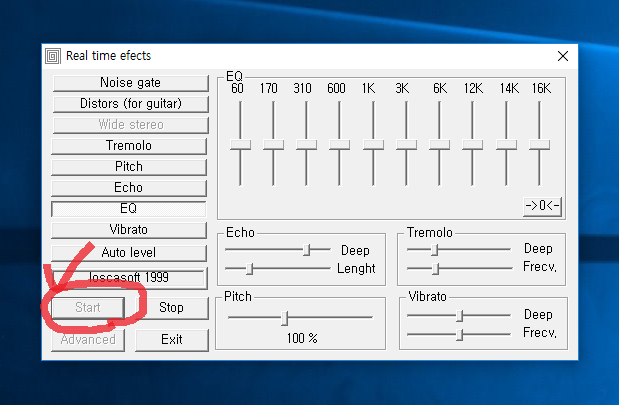The image size is (619, 405).
Task: Click the 600 Hz EQ slider handle
Action: tap(340, 144)
